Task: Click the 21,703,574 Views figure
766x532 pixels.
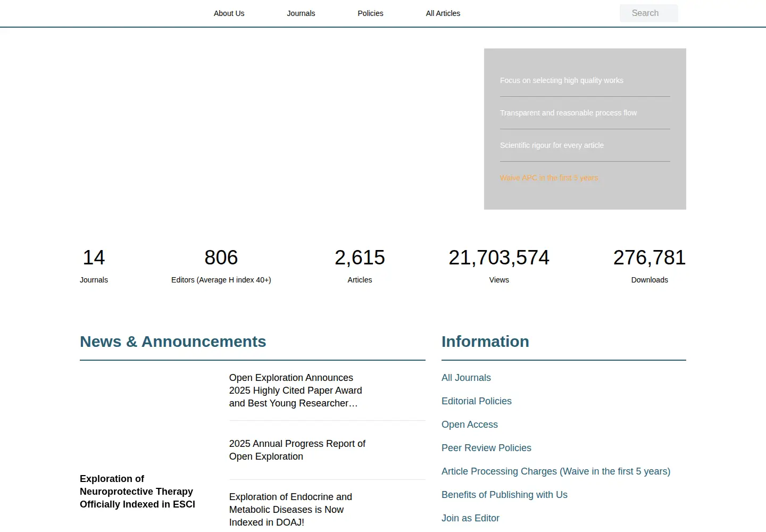Action: 499,258
